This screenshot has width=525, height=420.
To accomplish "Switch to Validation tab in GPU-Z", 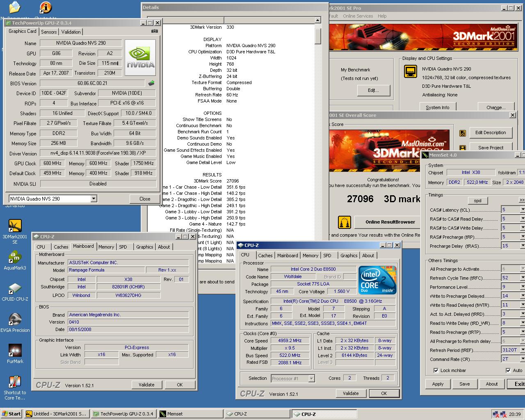I will (71, 32).
